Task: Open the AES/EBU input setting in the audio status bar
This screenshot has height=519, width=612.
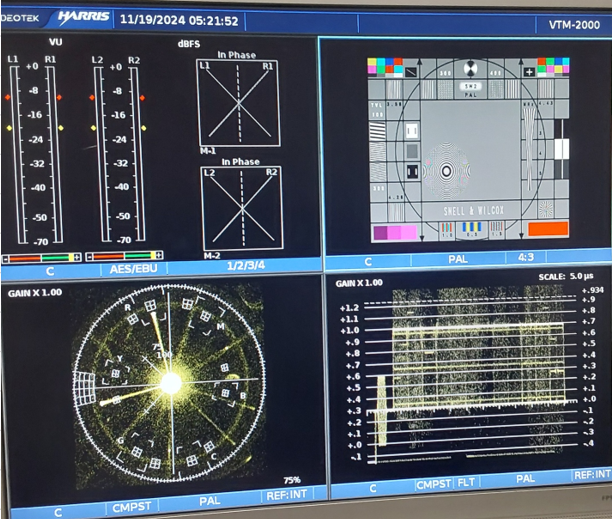Action: pos(133,268)
